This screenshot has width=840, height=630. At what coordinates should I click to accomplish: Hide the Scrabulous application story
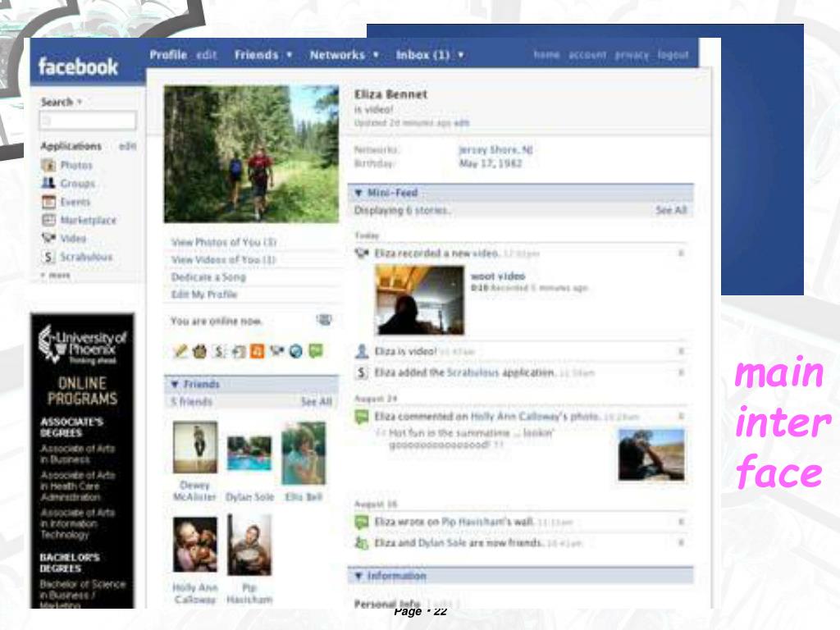[x=681, y=372]
